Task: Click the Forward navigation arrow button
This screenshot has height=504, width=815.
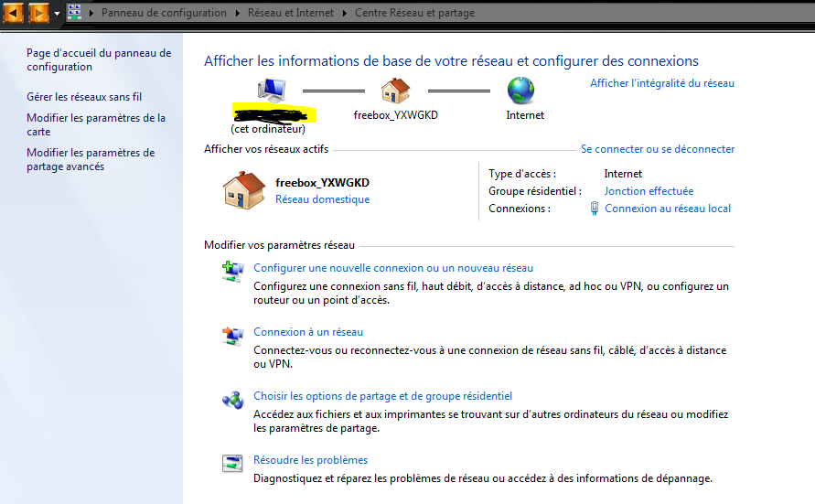Action: (39, 13)
